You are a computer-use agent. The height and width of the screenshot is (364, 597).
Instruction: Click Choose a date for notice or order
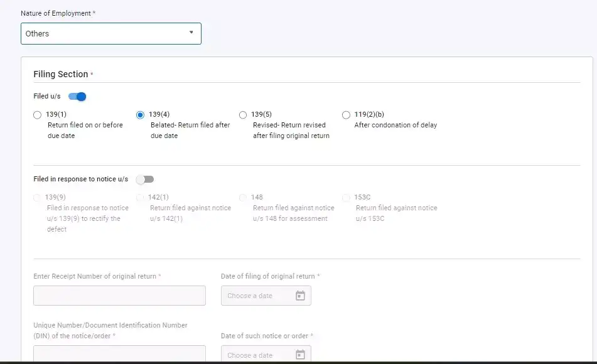coord(256,355)
